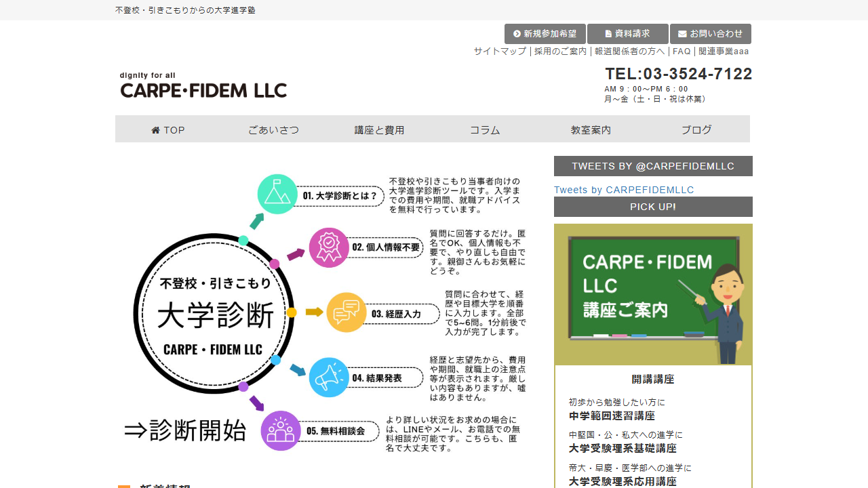The height and width of the screenshot is (488, 868).
Task: Open 報道関係者の方へ link
Action: 630,52
